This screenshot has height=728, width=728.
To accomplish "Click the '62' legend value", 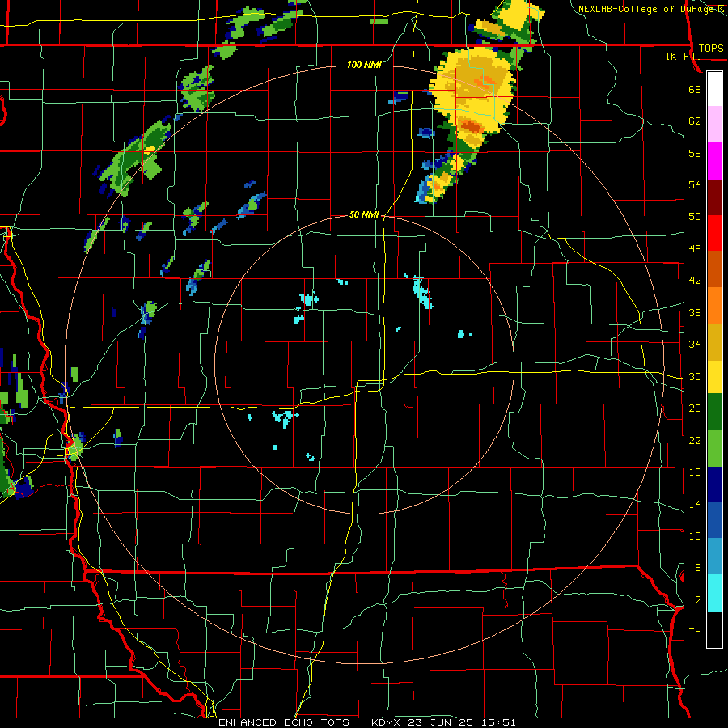I will point(695,121).
